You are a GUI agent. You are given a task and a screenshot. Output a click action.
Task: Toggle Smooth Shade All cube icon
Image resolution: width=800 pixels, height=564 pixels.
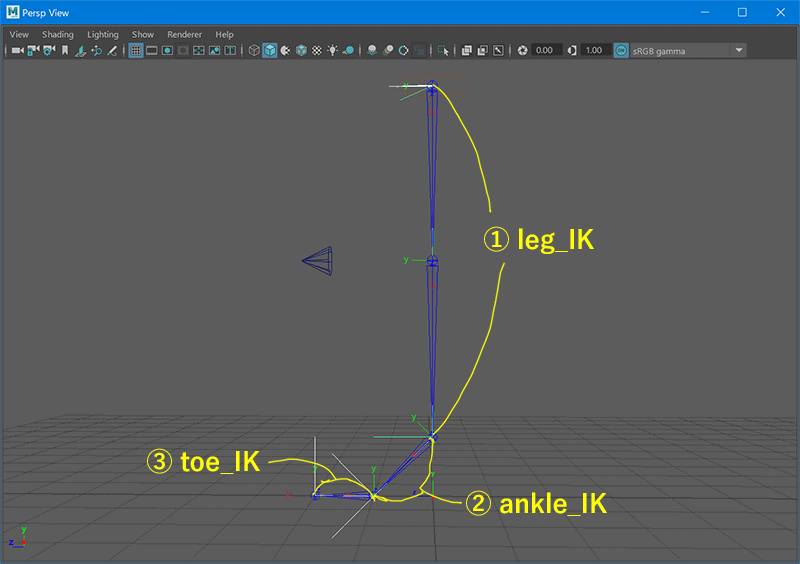[270, 51]
